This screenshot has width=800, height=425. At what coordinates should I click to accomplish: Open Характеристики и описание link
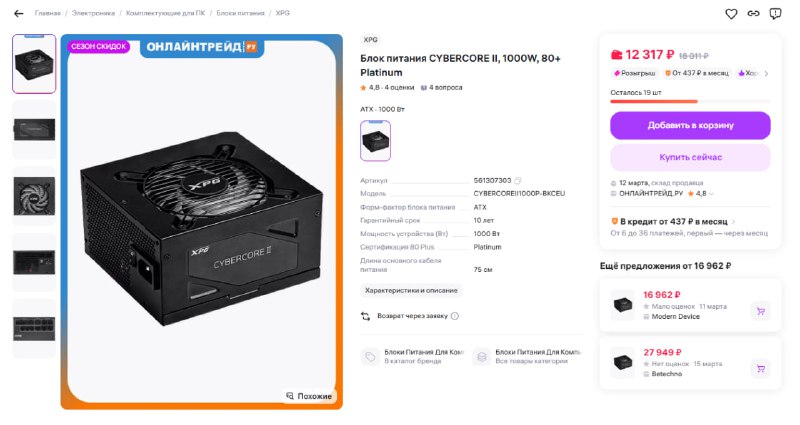click(411, 290)
